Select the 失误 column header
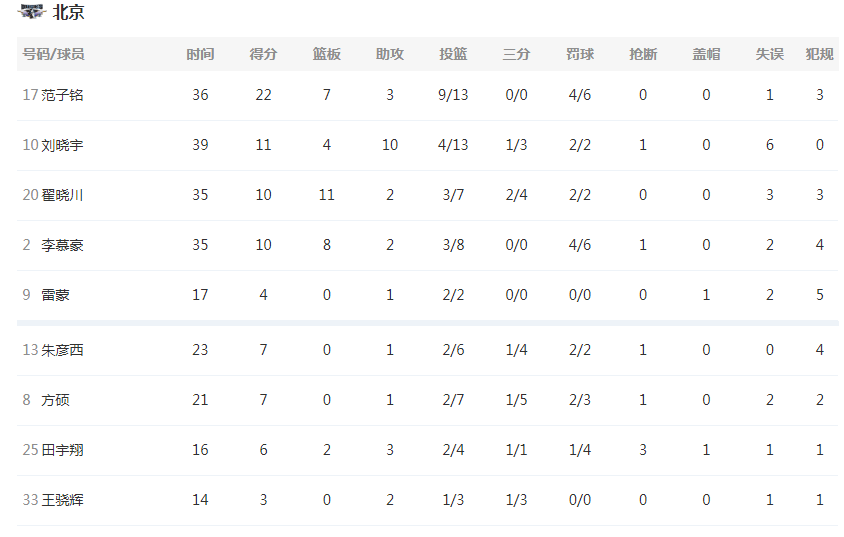Screen dimensions: 844x537 pos(770,54)
